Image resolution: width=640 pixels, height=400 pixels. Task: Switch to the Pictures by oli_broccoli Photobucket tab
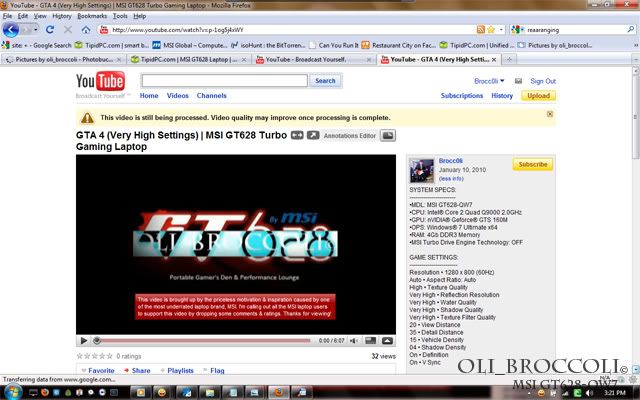[63, 60]
